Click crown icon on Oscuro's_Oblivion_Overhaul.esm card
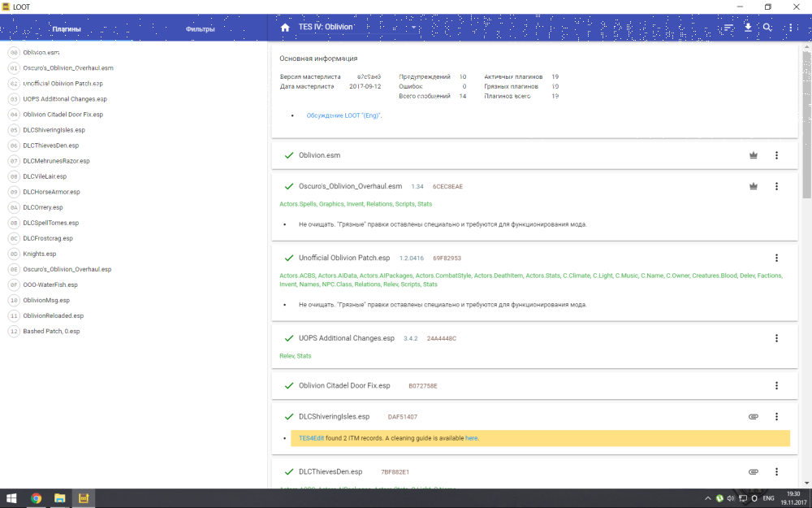812x508 pixels. pyautogui.click(x=754, y=186)
